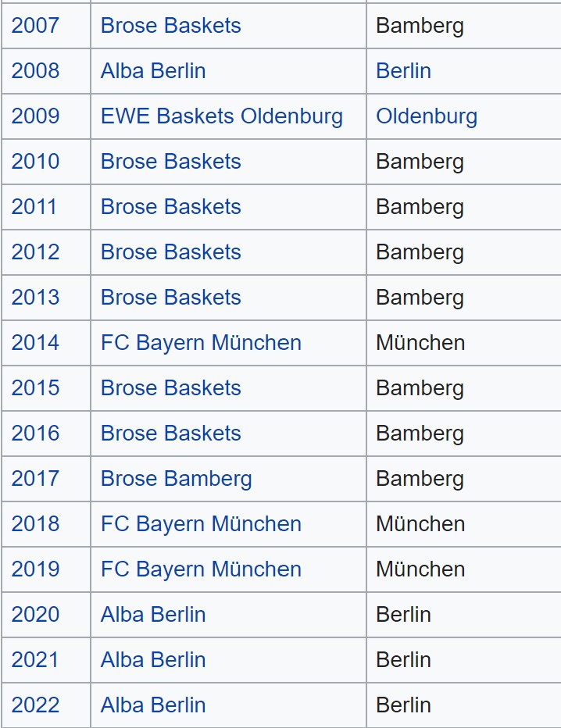Click the Oldenburg city link

pos(427,116)
